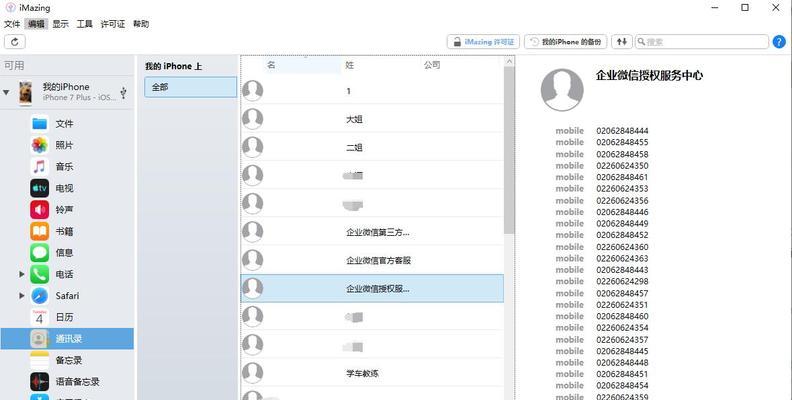Viewport: 792px width, 400px height.
Task: Click phone number 02062848454
Action: point(622,385)
